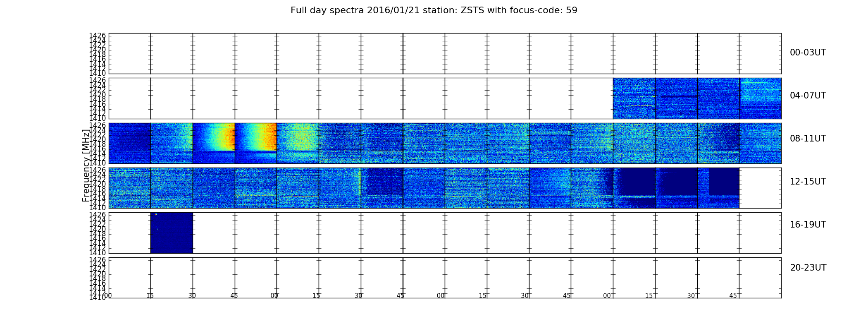Click the 1410 tick label of the 20-23UT row
This screenshot has height=331, width=868.
[x=98, y=297]
